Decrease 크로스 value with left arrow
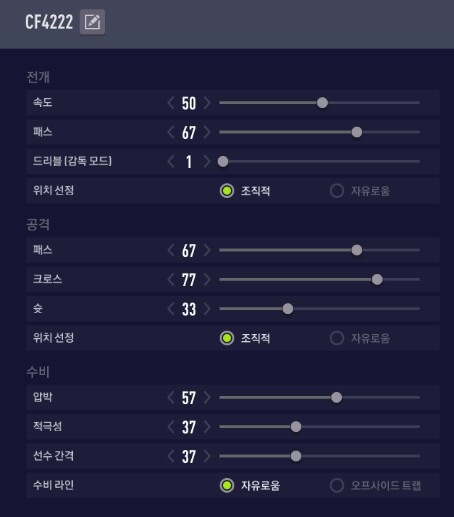Screen dimensions: 454x517 click(x=171, y=279)
